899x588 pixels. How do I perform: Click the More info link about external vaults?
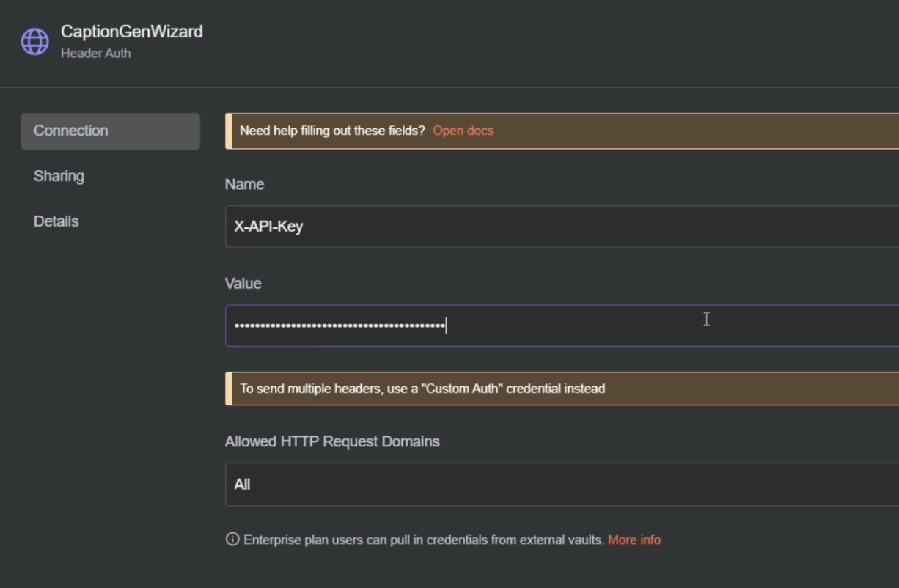tap(634, 539)
